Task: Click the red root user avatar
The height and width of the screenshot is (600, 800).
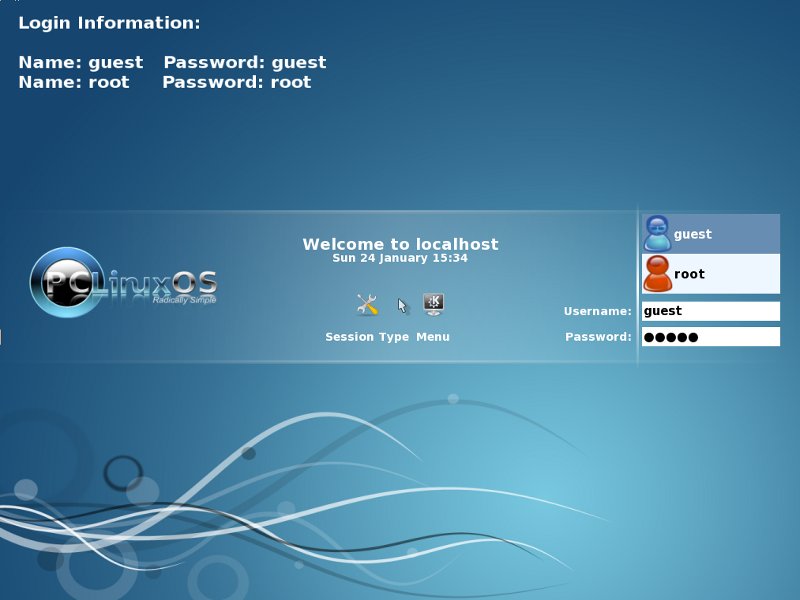Action: coord(657,273)
